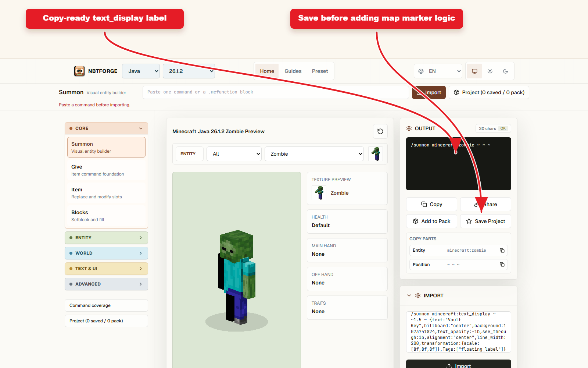Copy the Position part value
The height and width of the screenshot is (368, 588).
point(502,265)
